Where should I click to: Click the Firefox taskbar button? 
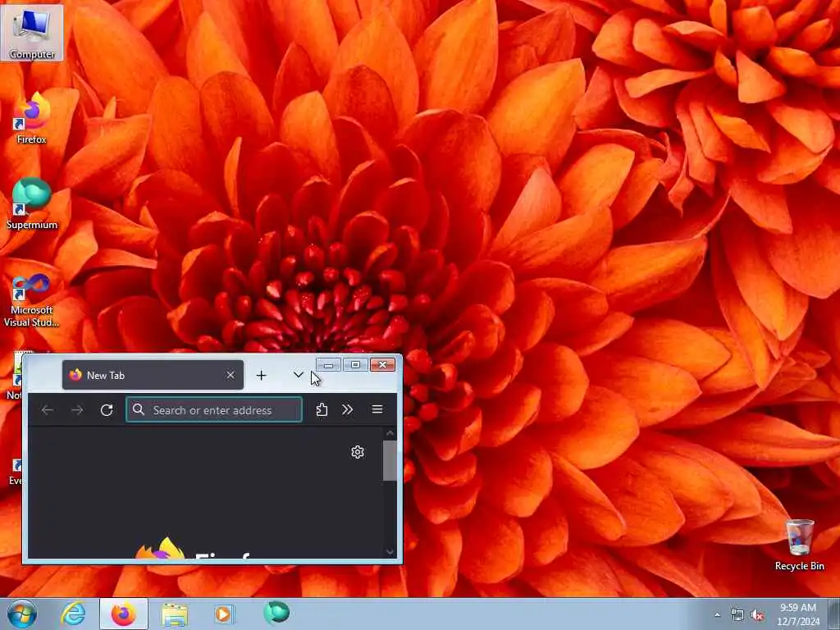tap(123, 614)
